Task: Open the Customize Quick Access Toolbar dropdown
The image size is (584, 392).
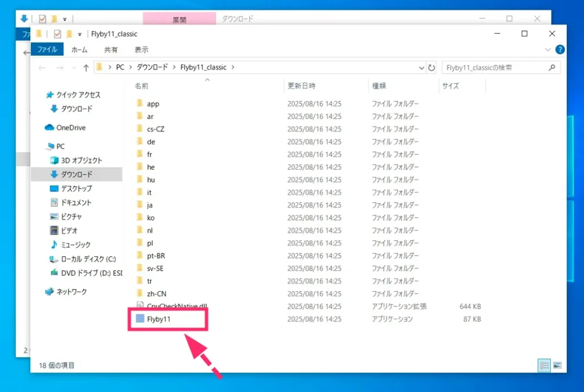Action: (x=80, y=34)
